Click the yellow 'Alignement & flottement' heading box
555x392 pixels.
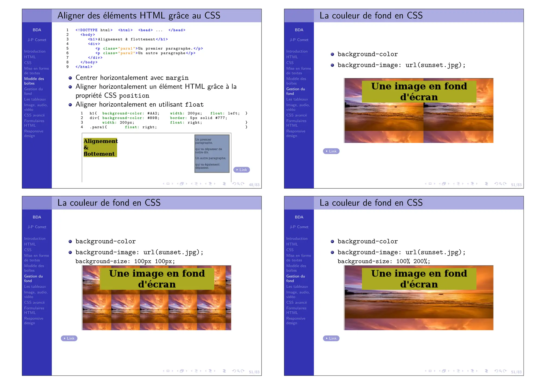(x=100, y=147)
